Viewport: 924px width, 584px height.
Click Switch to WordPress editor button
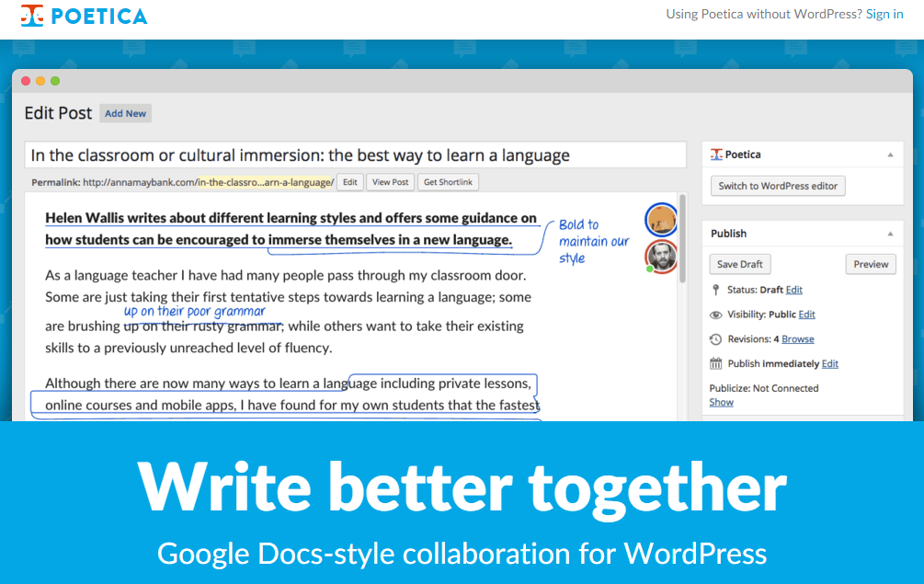(x=778, y=186)
